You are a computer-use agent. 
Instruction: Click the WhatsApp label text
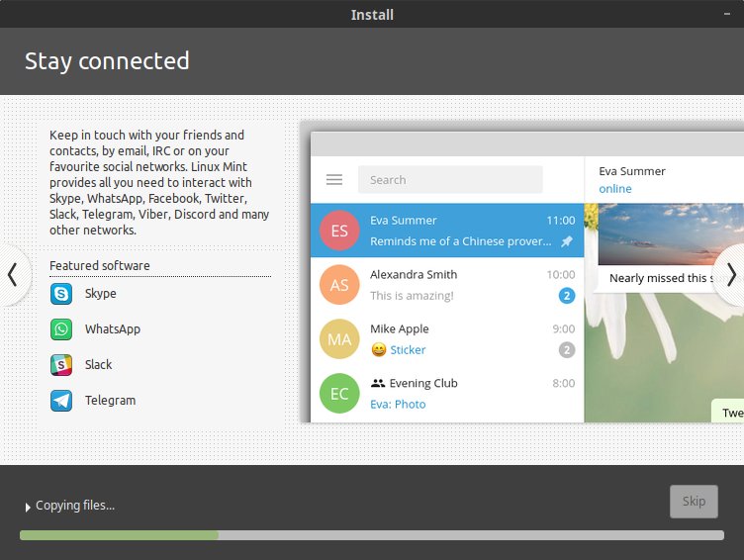(113, 329)
